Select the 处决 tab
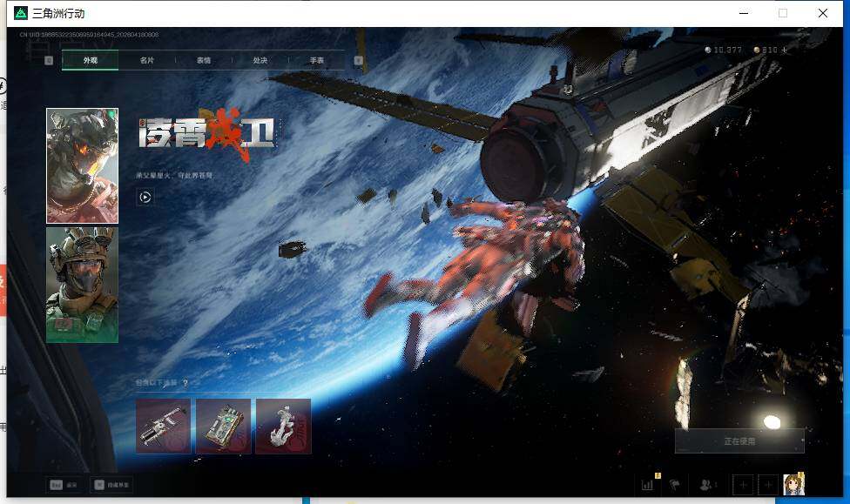The width and height of the screenshot is (850, 504). tap(260, 60)
